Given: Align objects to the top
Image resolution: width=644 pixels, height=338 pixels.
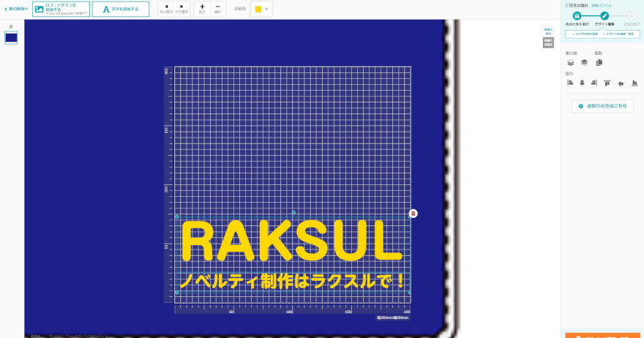Looking at the screenshot, I should [607, 83].
